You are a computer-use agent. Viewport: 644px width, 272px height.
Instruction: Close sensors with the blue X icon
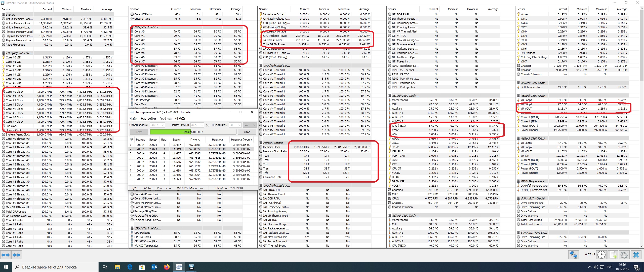coord(636,255)
